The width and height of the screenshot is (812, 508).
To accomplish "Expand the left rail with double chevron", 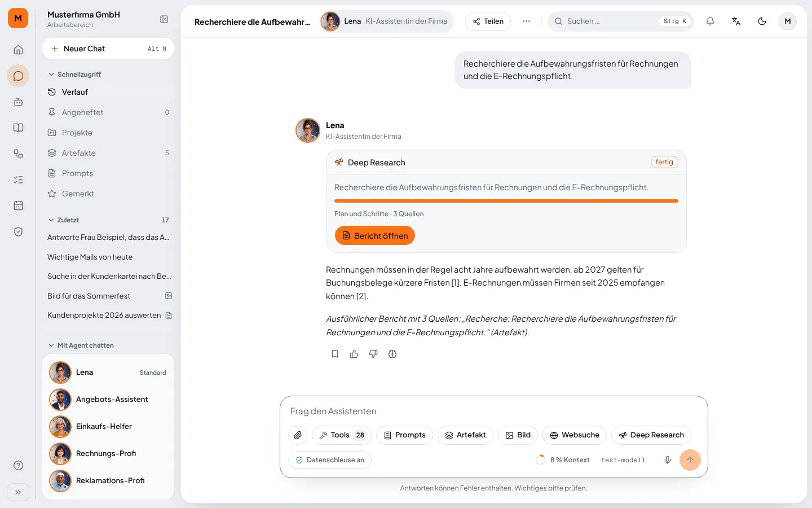I will [x=18, y=492].
